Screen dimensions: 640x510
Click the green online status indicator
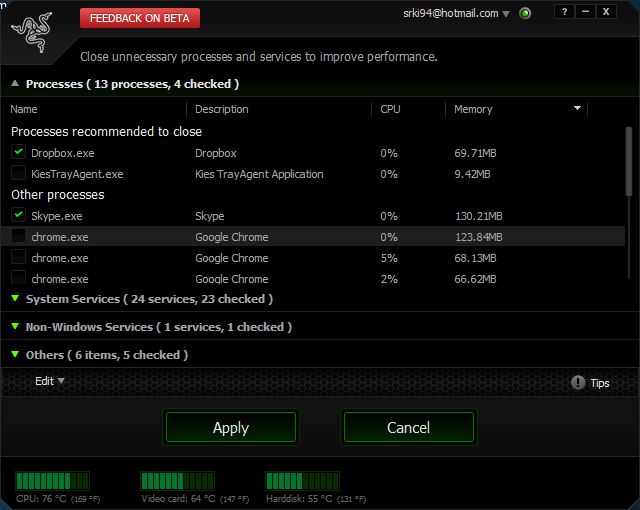click(525, 13)
